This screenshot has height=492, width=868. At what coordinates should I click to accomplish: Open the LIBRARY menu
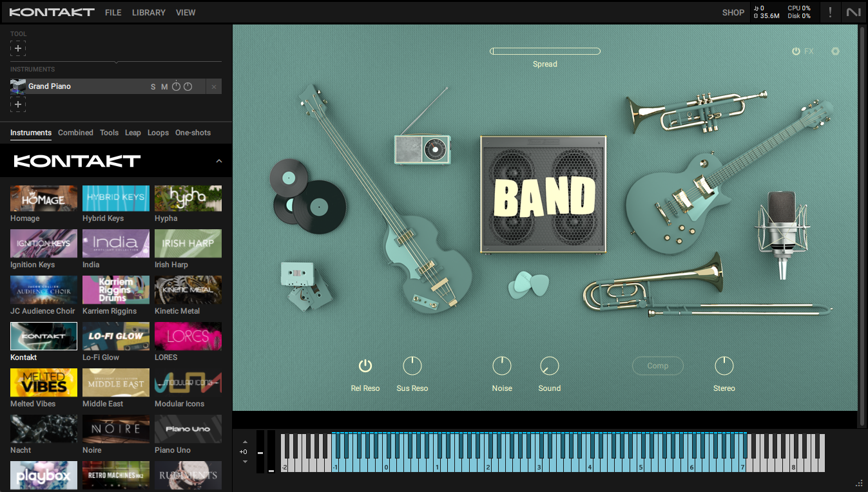(148, 12)
